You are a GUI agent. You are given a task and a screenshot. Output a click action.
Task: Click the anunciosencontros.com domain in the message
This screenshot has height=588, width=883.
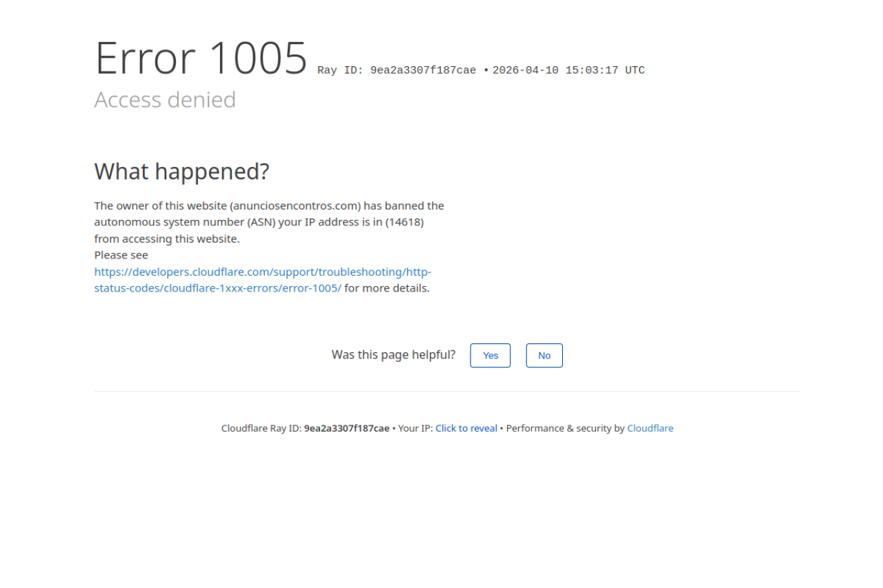(x=295, y=205)
